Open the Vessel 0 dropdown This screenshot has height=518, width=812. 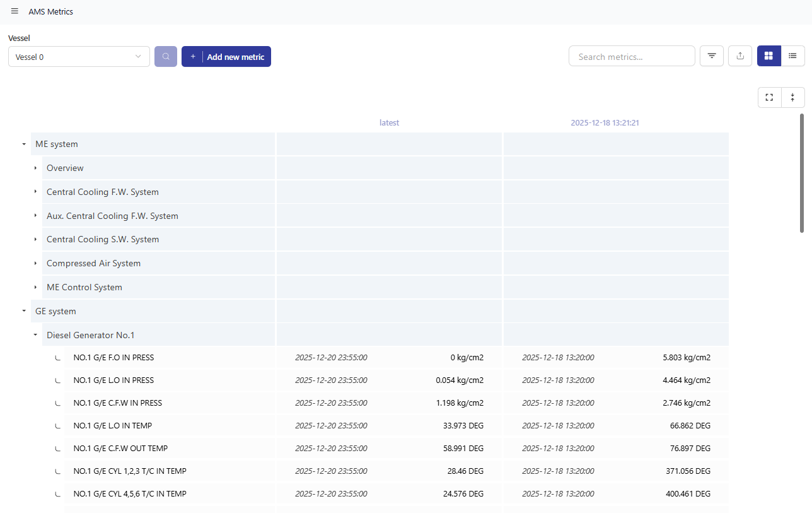[x=79, y=56]
